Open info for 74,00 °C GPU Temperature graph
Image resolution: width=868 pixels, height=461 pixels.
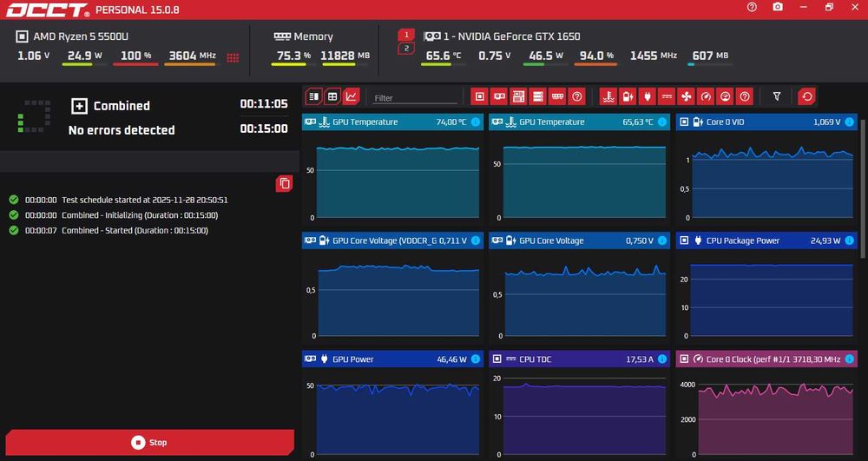click(x=476, y=122)
